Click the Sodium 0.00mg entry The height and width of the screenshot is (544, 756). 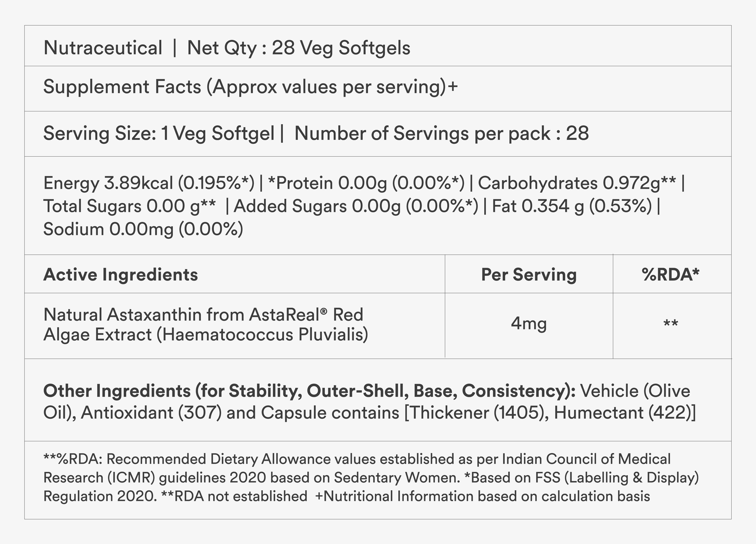[x=143, y=229]
